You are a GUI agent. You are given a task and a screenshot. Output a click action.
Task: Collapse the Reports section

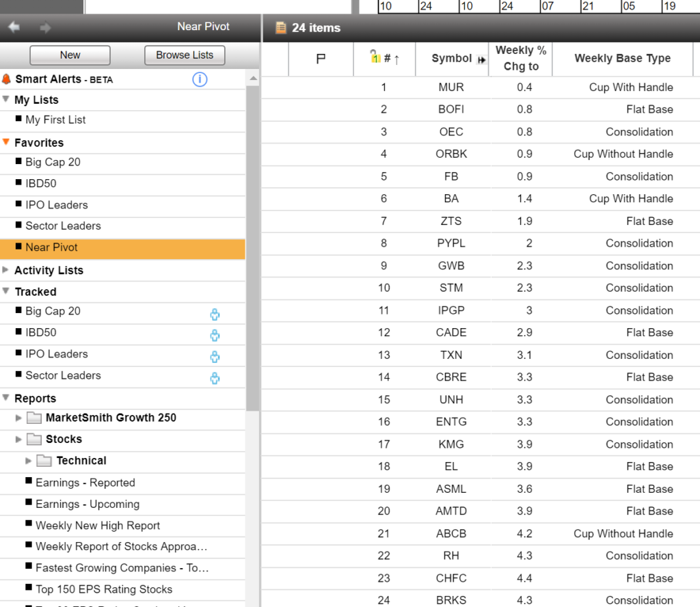5,397
